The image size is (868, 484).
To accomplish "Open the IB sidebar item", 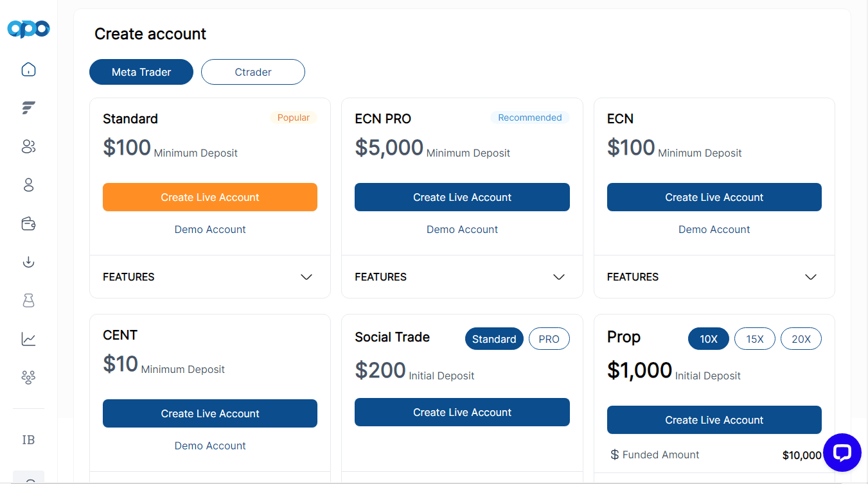I will 28,440.
